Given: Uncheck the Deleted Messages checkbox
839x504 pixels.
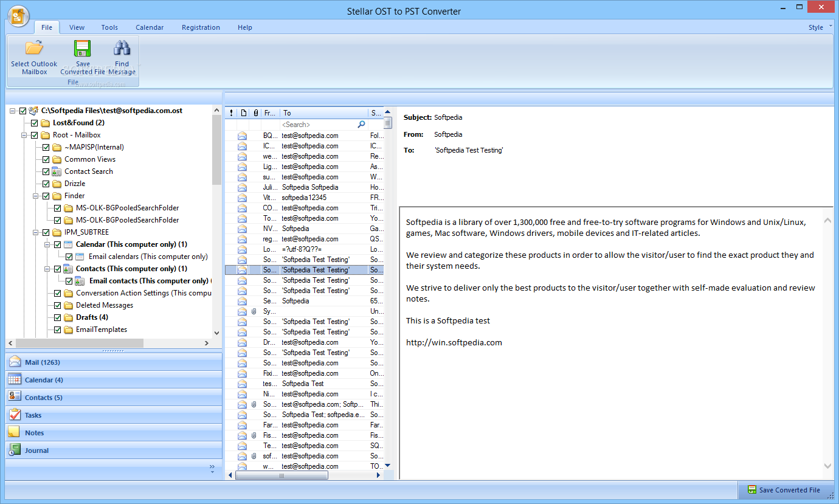Looking at the screenshot, I should pyautogui.click(x=58, y=305).
